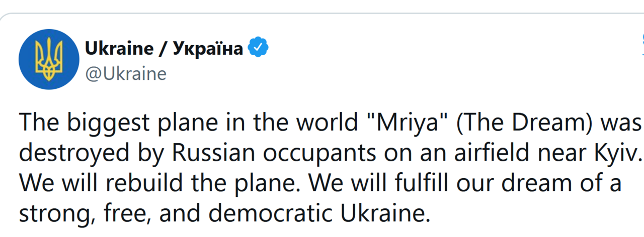Click the partial Twitter logo at right edge

coord(642,44)
